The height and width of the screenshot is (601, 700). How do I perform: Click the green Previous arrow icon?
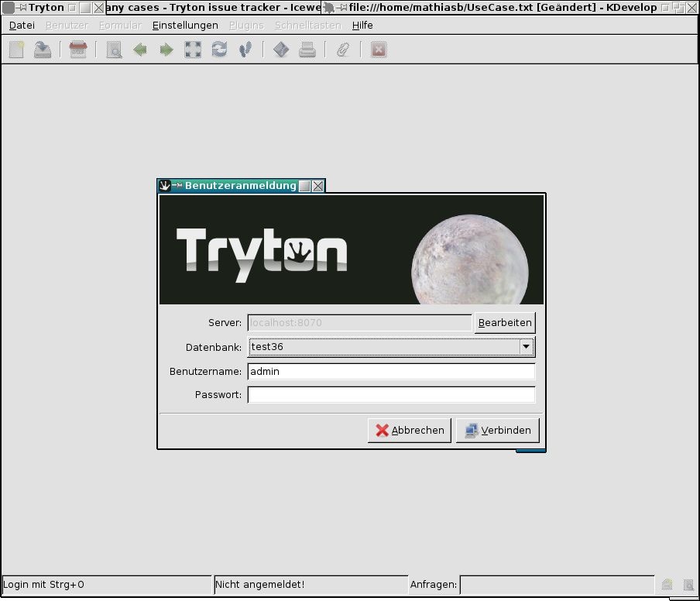140,50
